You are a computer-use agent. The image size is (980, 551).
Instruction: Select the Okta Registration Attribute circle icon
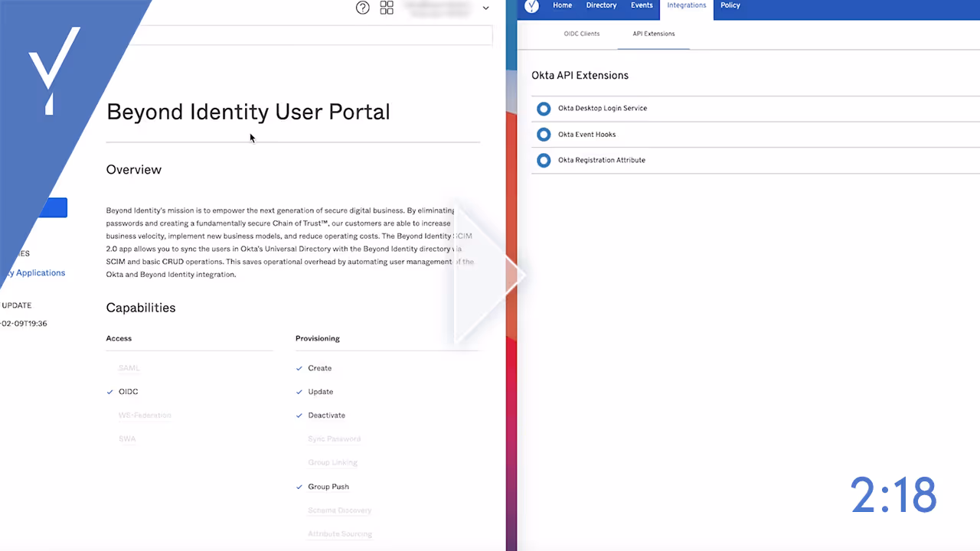point(544,160)
